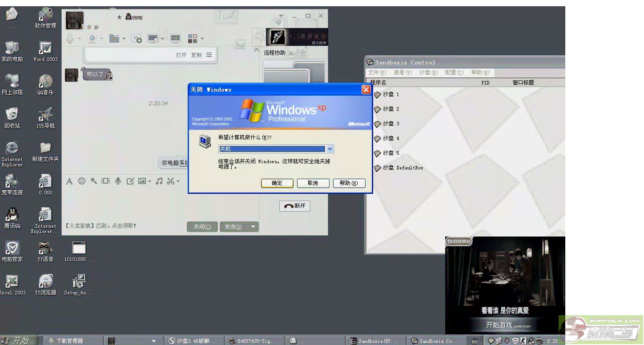Insert a picture in QQ chat
This screenshot has height=345, width=644.
click(x=142, y=181)
